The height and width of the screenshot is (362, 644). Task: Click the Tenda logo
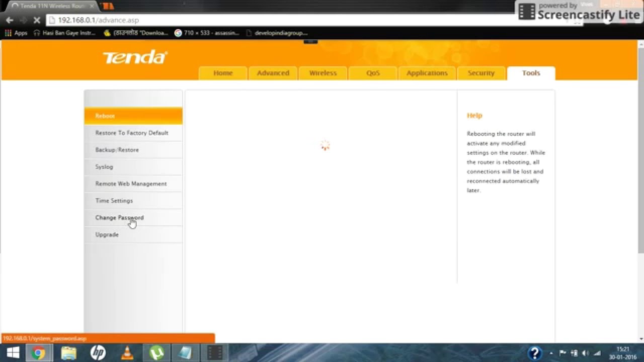(x=135, y=57)
